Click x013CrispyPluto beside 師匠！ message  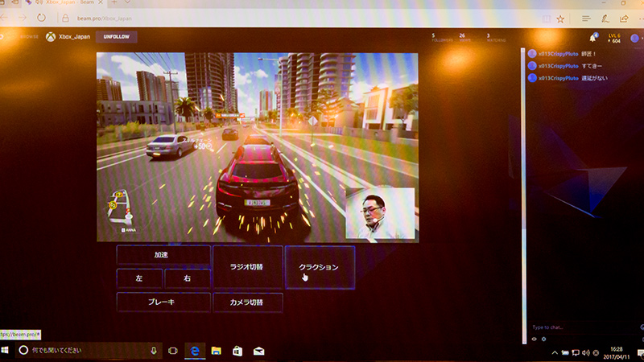[x=558, y=54]
